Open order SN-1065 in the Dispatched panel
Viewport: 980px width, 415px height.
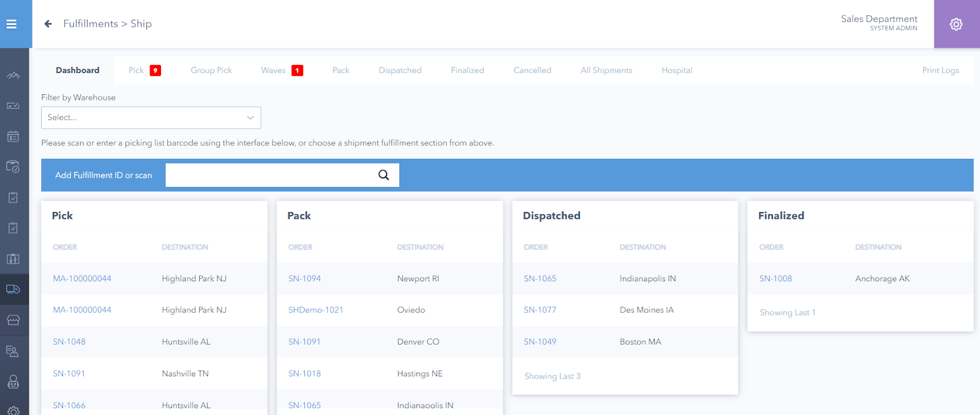pyautogui.click(x=540, y=279)
